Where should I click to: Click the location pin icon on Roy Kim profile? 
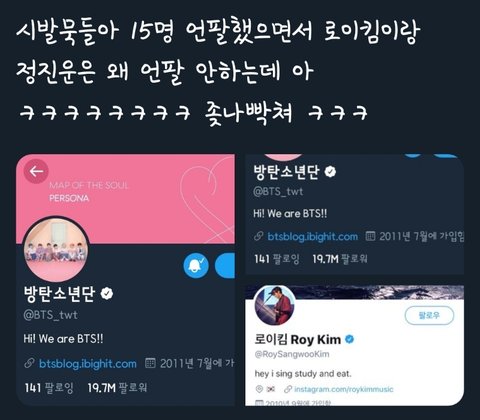pyautogui.click(x=259, y=389)
